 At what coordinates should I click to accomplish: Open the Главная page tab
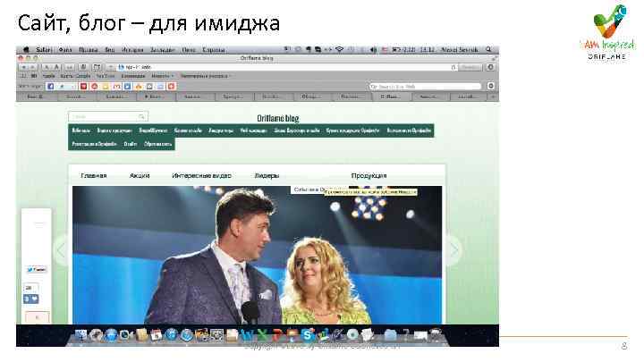click(x=94, y=176)
